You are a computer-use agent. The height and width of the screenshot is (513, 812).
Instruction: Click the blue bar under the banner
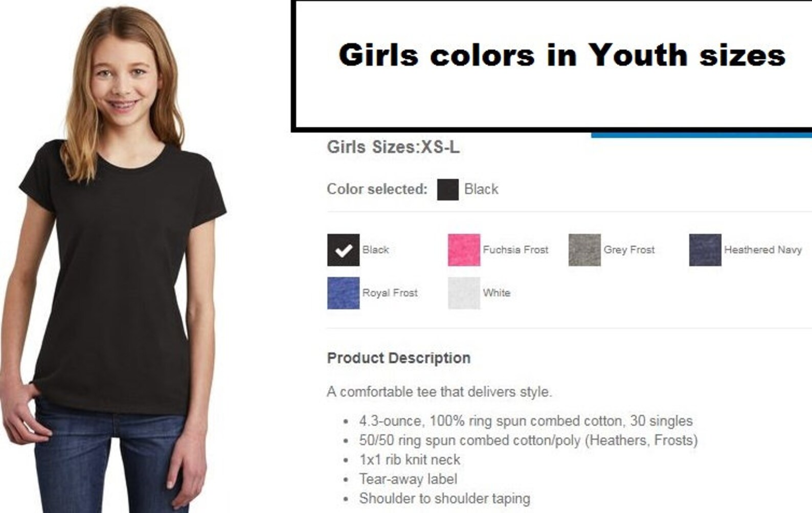702,135
